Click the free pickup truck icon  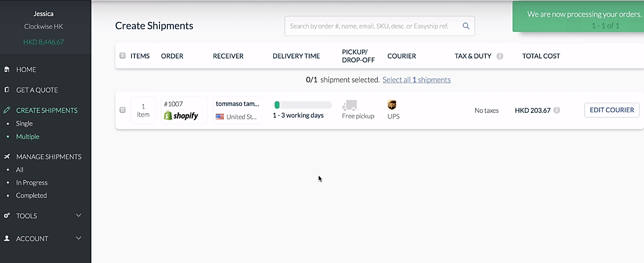coord(350,105)
